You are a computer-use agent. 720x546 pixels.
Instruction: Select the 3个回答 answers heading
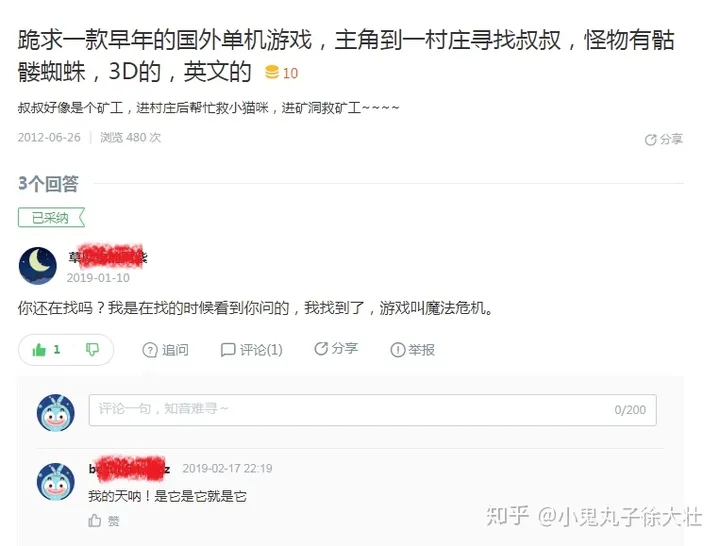[48, 184]
